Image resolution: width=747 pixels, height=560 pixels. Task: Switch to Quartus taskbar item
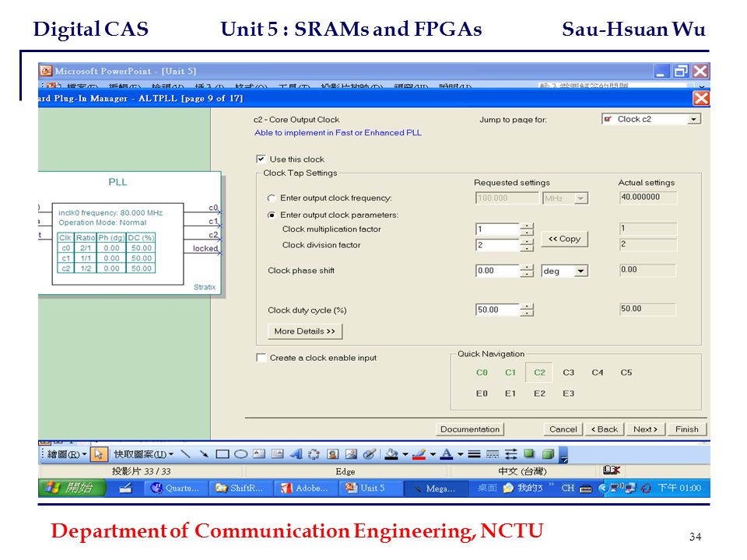pos(175,488)
